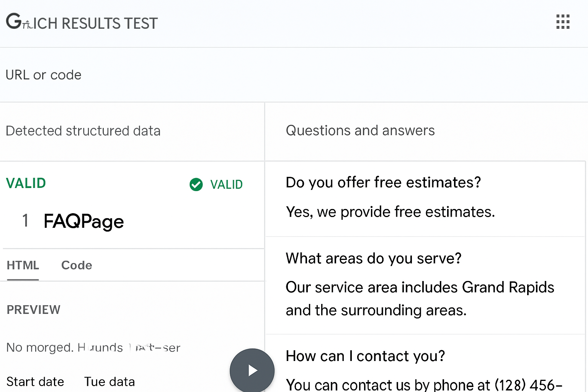The width and height of the screenshot is (588, 392).
Task: Click into the URL or code field
Action: click(44, 75)
